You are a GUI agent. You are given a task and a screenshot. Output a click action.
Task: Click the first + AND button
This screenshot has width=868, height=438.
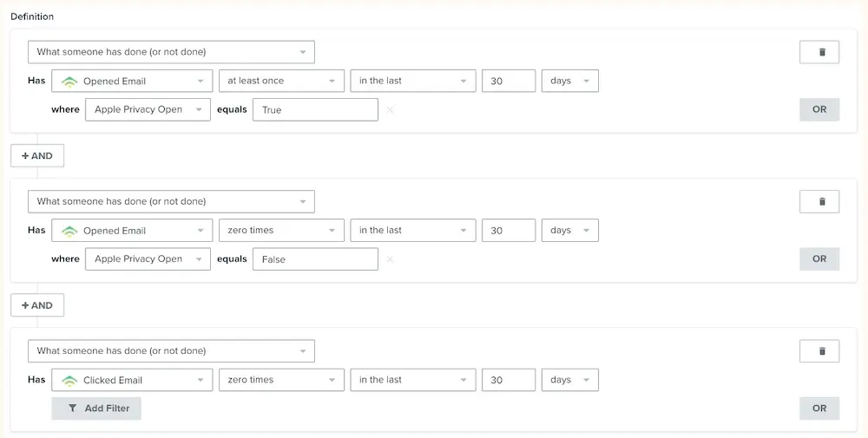click(37, 156)
